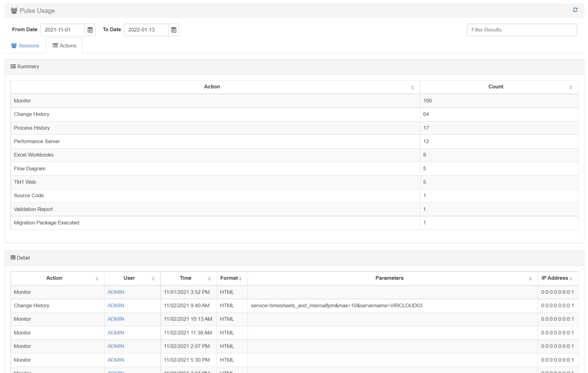588x373 pixels.
Task: Sort Summary table by Count column arrows
Action: [x=570, y=87]
